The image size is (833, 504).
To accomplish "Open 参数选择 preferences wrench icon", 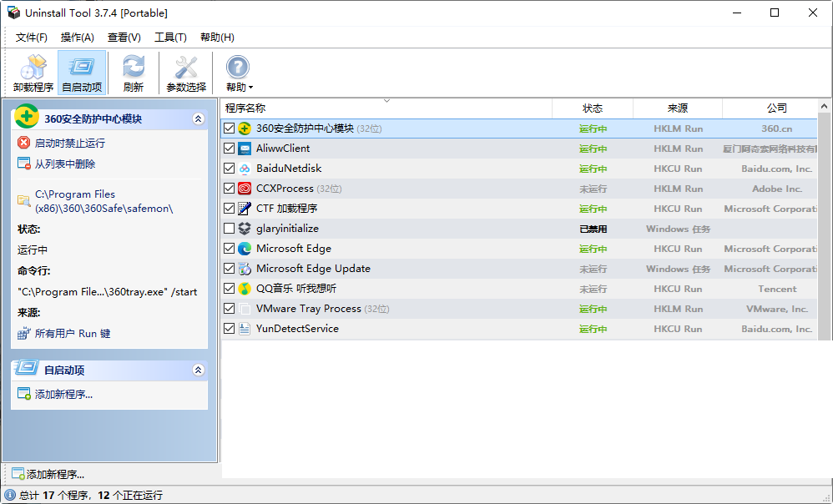I will coord(186,68).
